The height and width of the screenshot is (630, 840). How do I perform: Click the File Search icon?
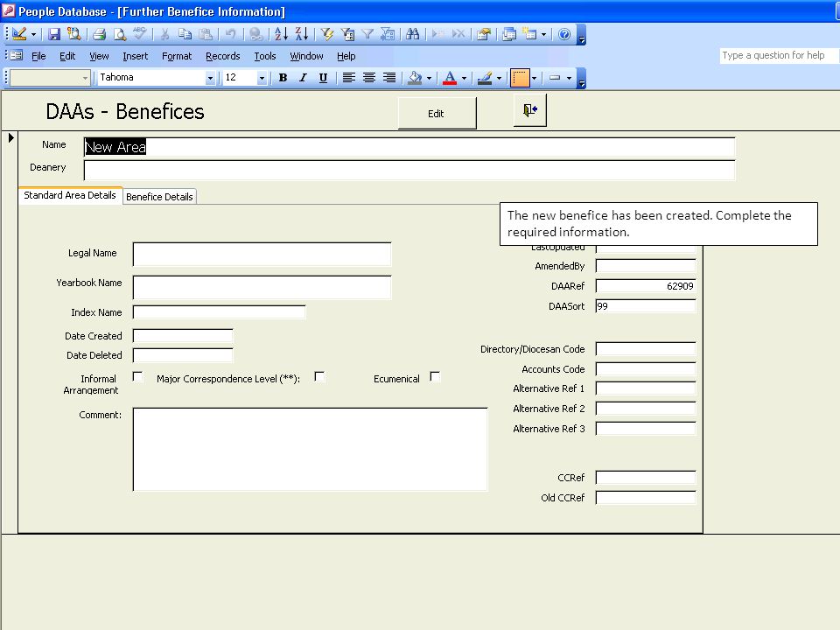pos(73,34)
